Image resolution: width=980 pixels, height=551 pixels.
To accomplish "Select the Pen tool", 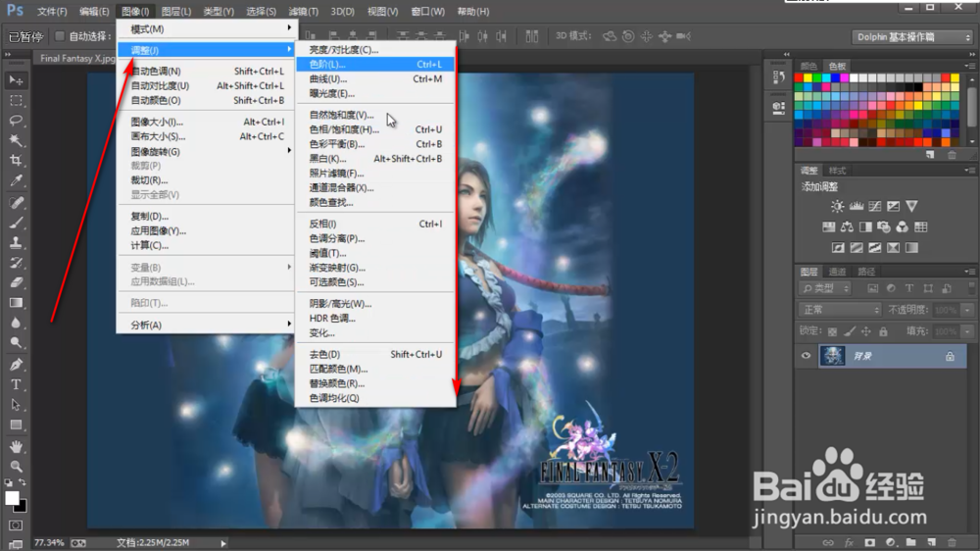I will point(16,365).
